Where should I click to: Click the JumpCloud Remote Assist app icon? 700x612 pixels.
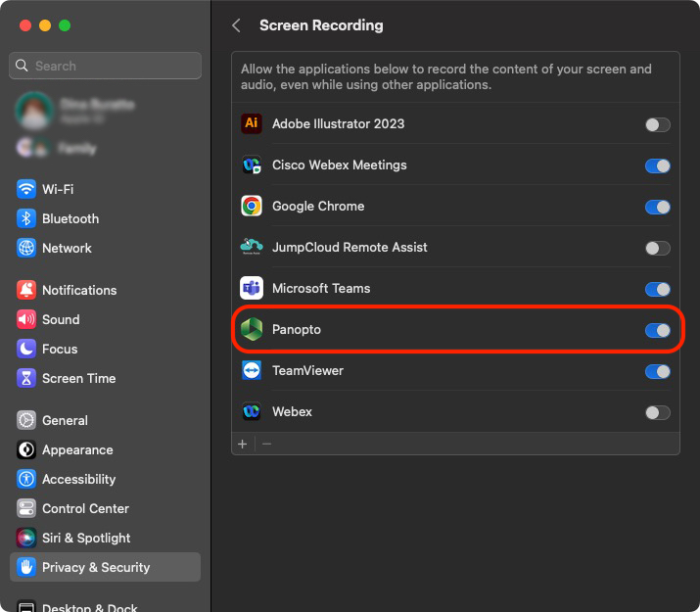[252, 247]
